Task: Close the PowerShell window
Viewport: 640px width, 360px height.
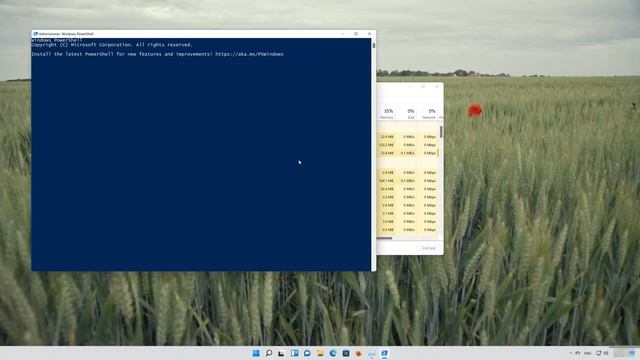Action: click(x=369, y=34)
